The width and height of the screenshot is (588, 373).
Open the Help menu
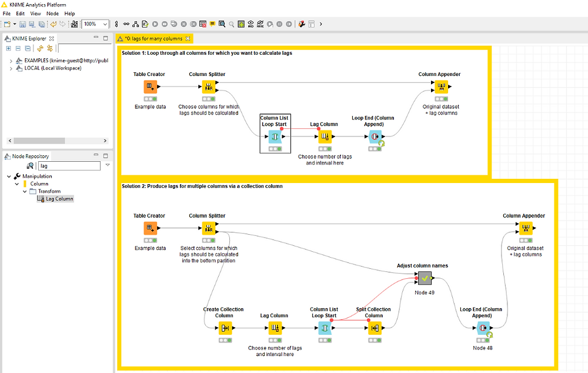[x=69, y=14]
